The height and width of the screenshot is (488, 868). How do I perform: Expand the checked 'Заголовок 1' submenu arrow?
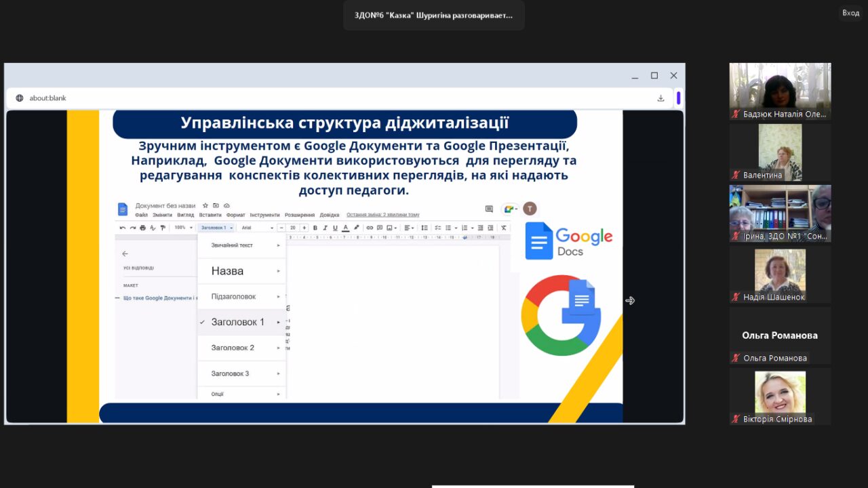click(x=278, y=323)
